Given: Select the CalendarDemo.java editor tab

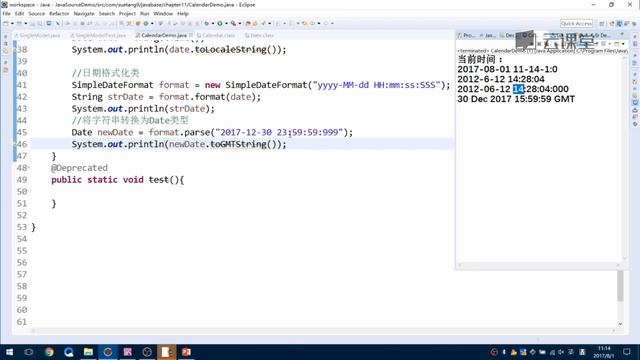Looking at the screenshot, I should [163, 36].
